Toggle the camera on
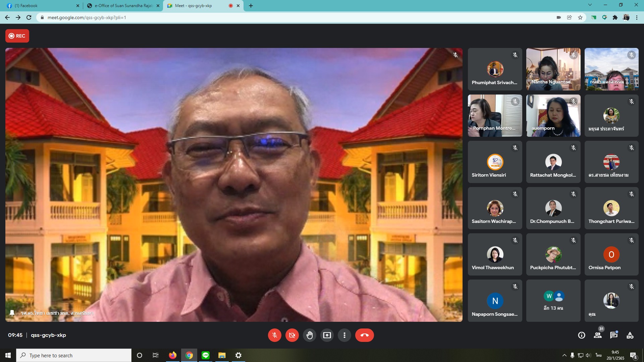This screenshot has height=362, width=644. 292,335
